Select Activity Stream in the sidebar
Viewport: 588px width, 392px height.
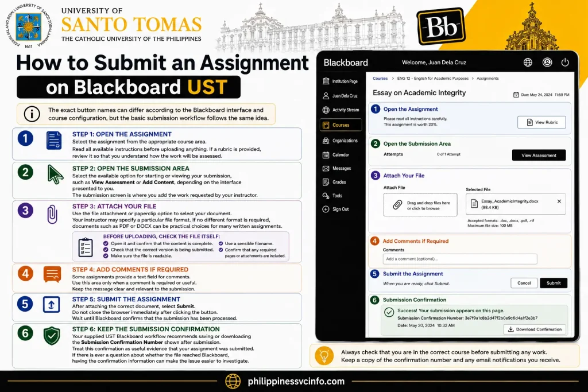pos(341,110)
